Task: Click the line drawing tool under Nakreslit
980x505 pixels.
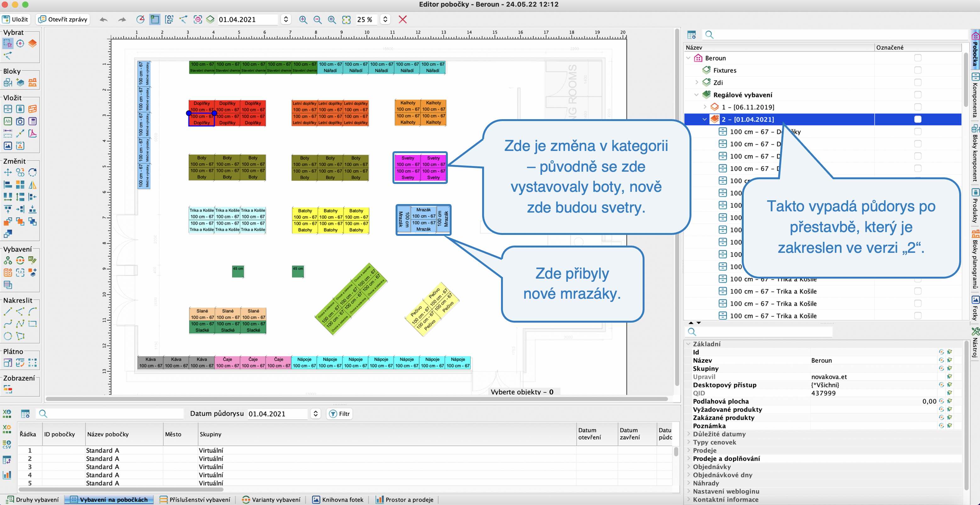Action: coord(8,312)
